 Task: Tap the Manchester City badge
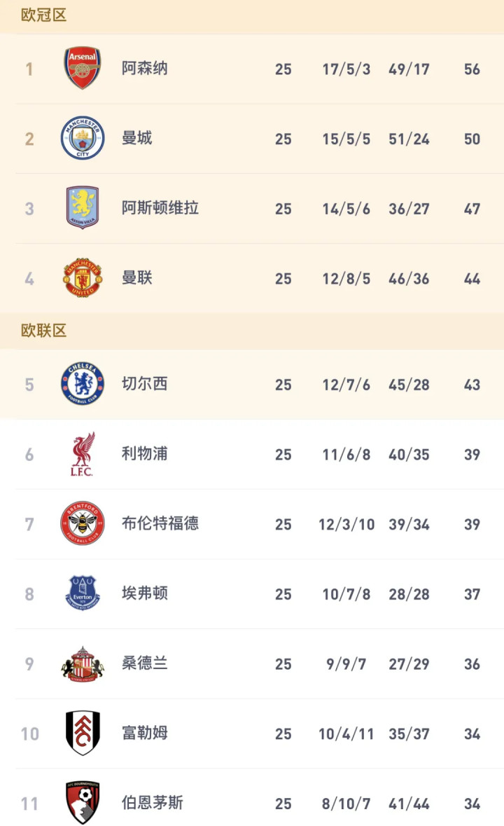point(83,138)
